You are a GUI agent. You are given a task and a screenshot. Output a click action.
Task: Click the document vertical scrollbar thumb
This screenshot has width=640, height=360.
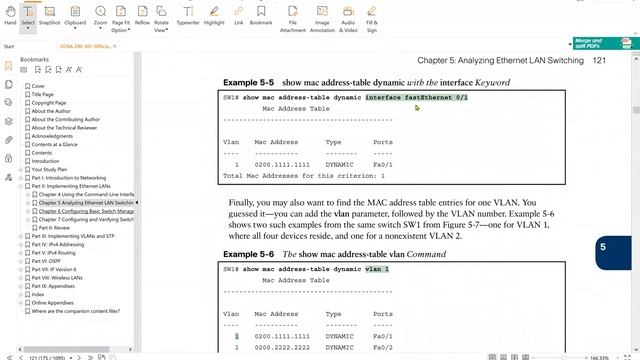point(636,110)
